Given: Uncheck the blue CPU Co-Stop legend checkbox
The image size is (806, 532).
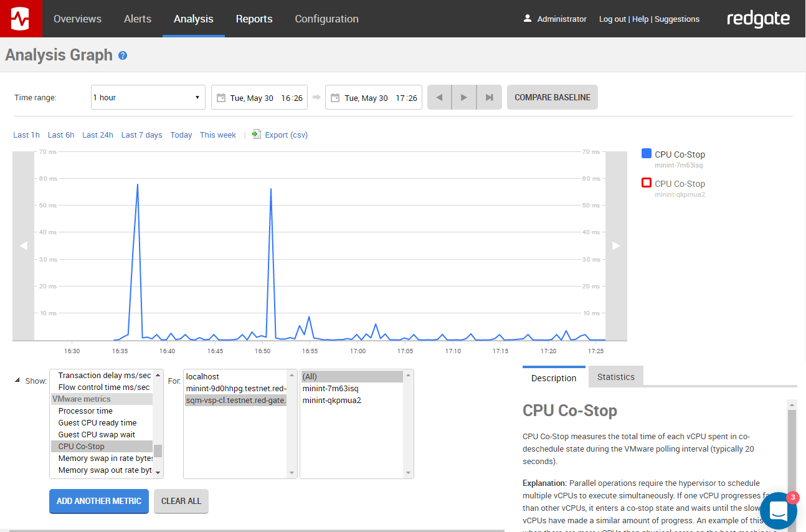Looking at the screenshot, I should (x=646, y=153).
